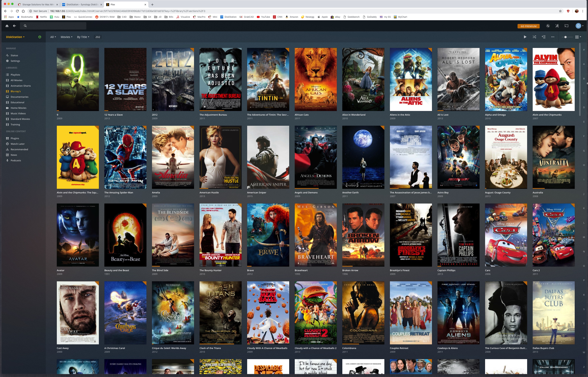Click the Add to Playlist icon

pos(543,37)
